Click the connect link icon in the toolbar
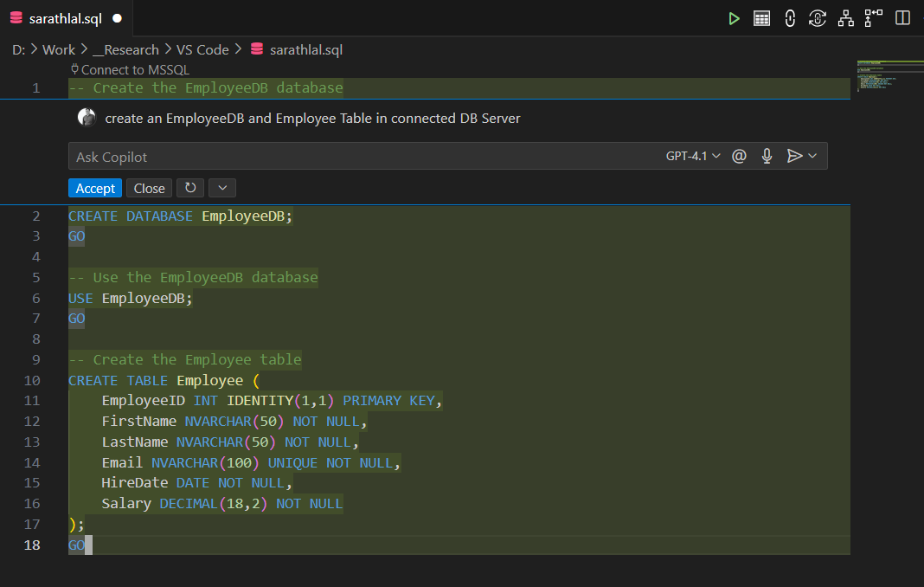This screenshot has width=924, height=587. pos(790,18)
